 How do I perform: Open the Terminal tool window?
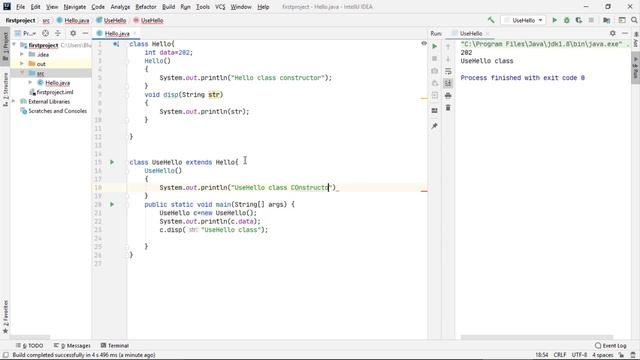click(x=115, y=346)
